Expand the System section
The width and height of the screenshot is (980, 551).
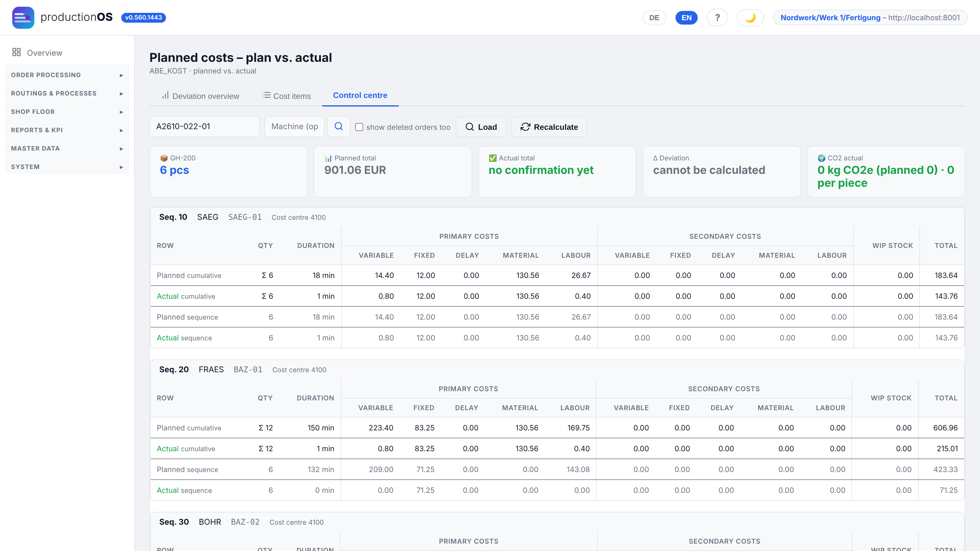[x=67, y=167]
